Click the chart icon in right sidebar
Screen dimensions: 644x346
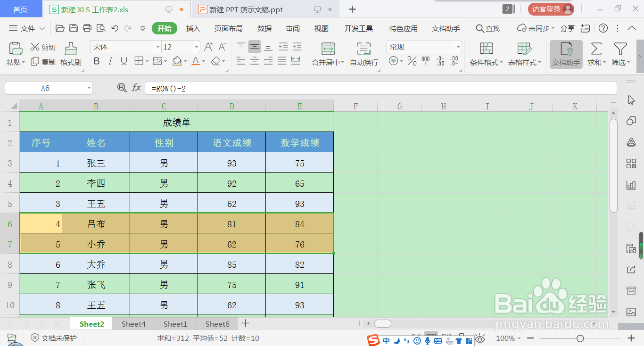click(631, 185)
